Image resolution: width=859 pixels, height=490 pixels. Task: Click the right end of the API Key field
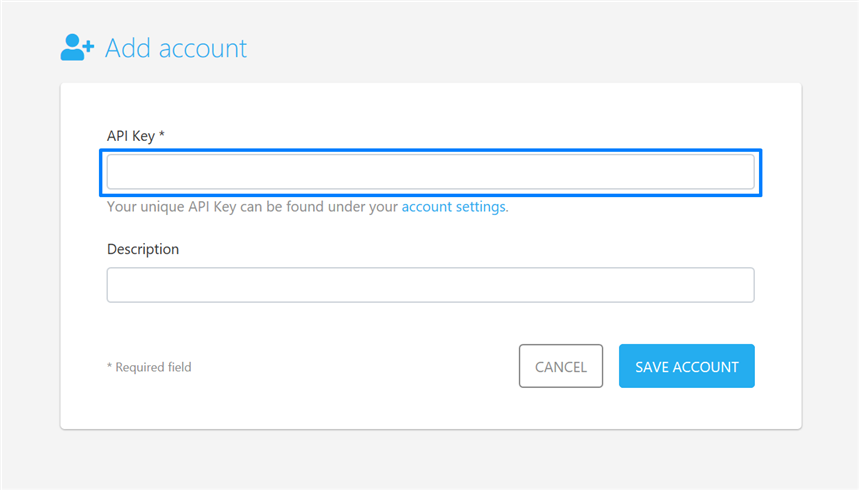tap(735, 172)
